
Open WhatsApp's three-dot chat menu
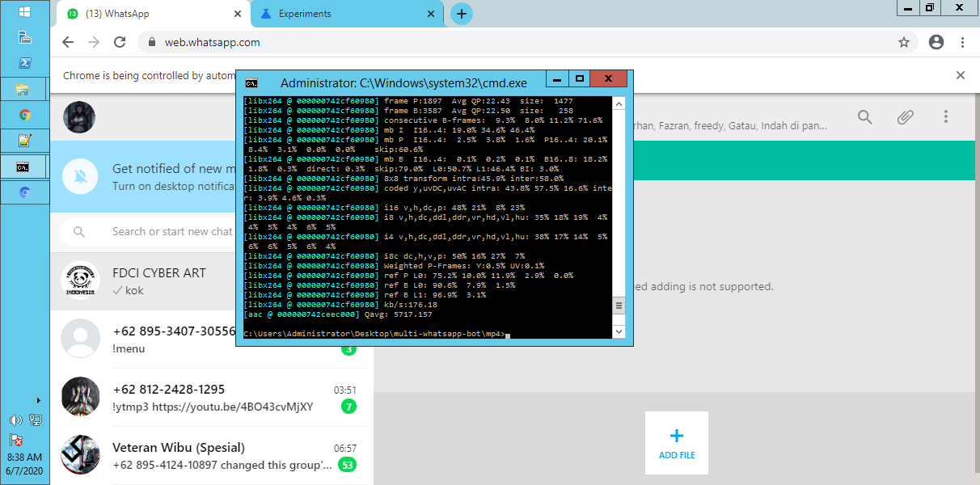(x=945, y=116)
